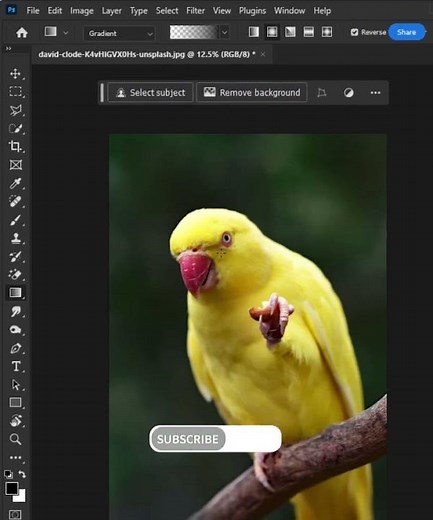The height and width of the screenshot is (520, 433).
Task: Choose Reflected gradient style
Action: tap(309, 32)
